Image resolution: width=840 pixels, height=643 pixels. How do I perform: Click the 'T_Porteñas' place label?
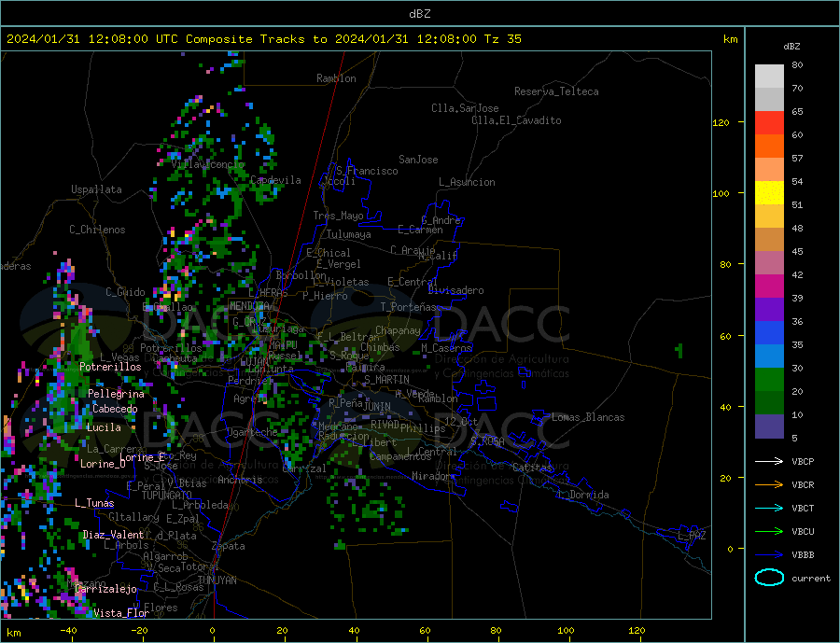click(408, 307)
